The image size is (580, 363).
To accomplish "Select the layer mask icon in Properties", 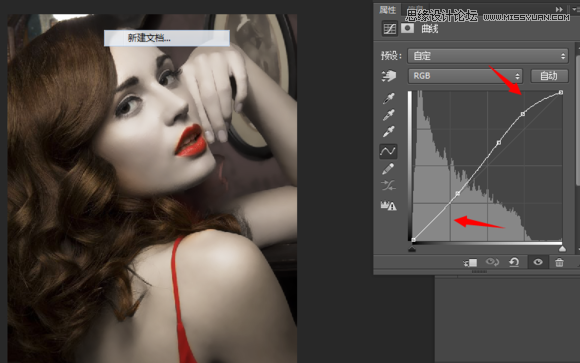I will [x=407, y=28].
